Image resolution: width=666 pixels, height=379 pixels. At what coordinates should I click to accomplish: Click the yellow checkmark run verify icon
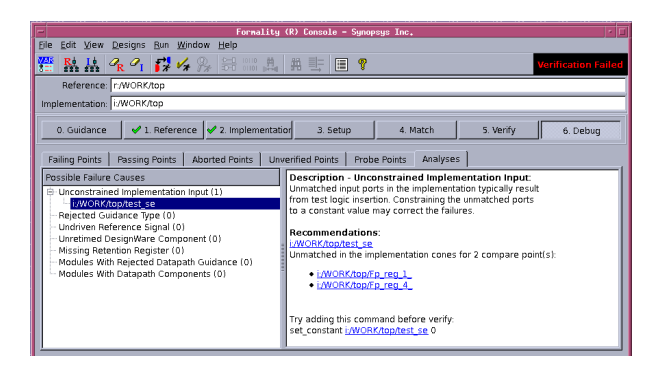coord(183,65)
